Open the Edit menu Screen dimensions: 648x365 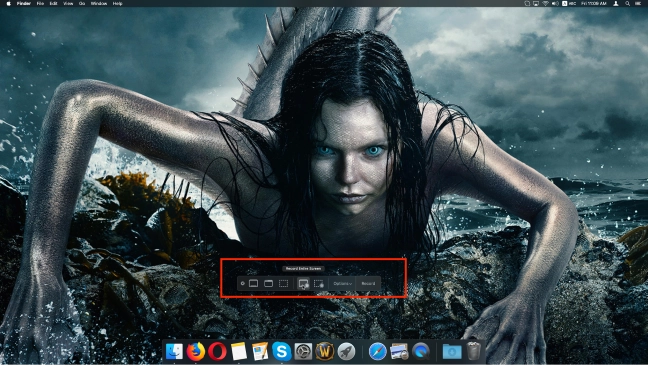click(x=53, y=3)
